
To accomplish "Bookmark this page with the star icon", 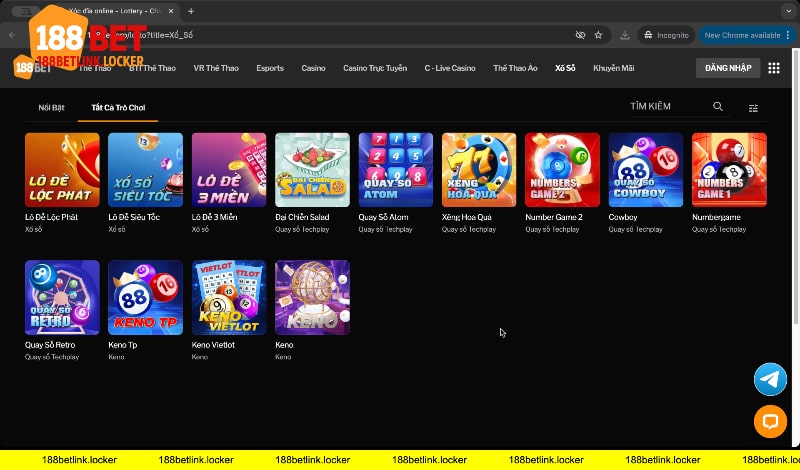I will tap(598, 34).
